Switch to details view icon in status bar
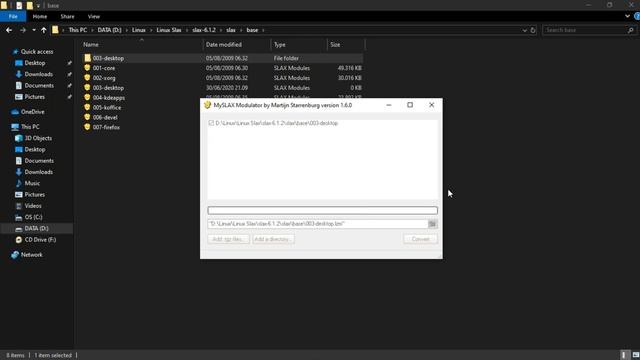 click(x=624, y=355)
